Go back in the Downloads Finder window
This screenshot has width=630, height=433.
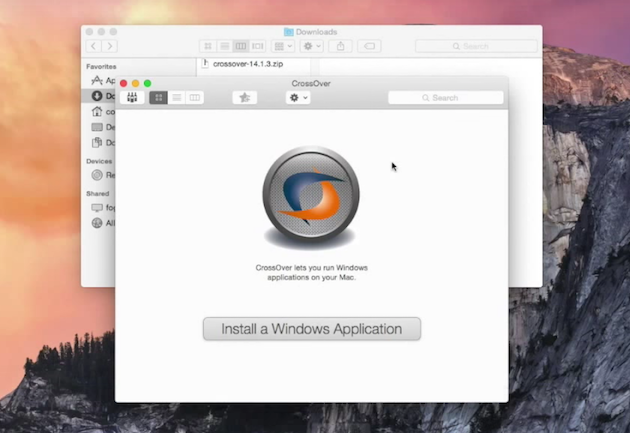(94, 46)
